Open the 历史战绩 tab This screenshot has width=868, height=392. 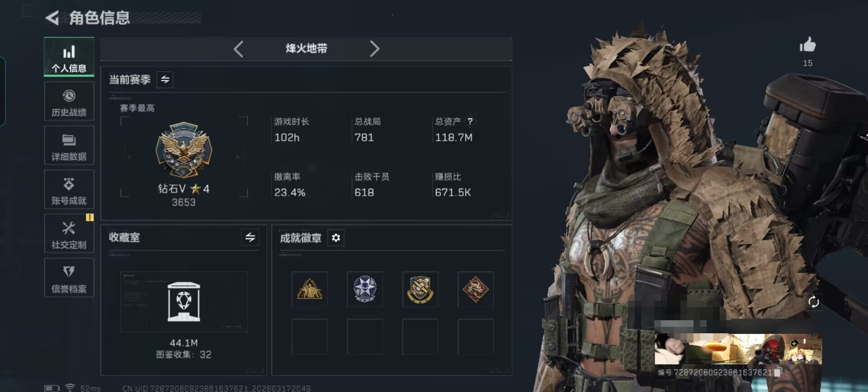[x=69, y=101]
